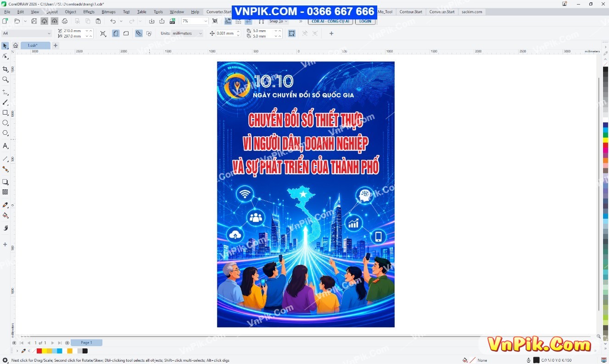Switch to the 1.cdr document tab
Image resolution: width=609 pixels, height=364 pixels.
[35, 45]
